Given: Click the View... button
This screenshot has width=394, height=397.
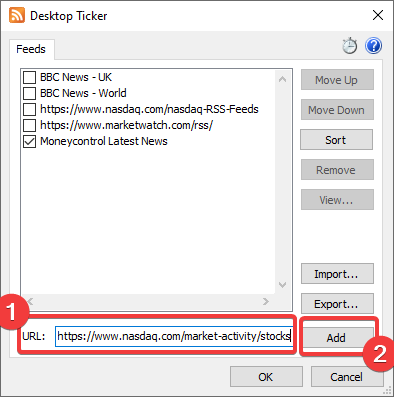Looking at the screenshot, I should 337,200.
